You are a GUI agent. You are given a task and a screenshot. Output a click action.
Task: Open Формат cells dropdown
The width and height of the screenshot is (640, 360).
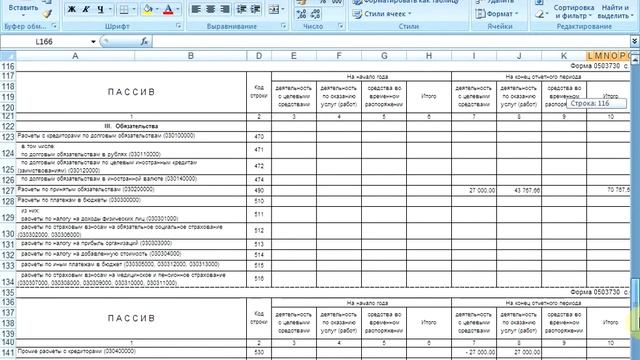(497, 13)
